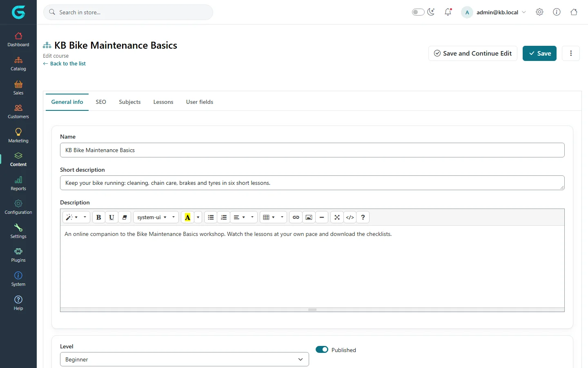
Task: Open Configuration in the sidebar
Action: [18, 207]
